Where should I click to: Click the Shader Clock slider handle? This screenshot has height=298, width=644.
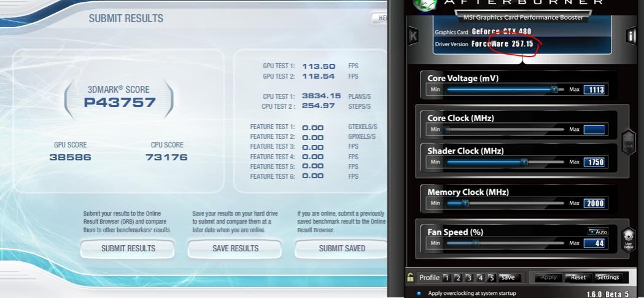524,162
